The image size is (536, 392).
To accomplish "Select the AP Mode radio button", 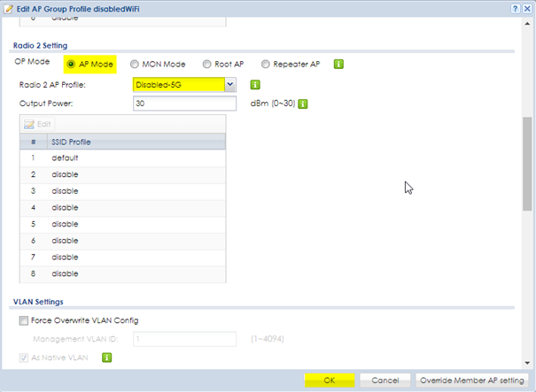I will pos(71,64).
